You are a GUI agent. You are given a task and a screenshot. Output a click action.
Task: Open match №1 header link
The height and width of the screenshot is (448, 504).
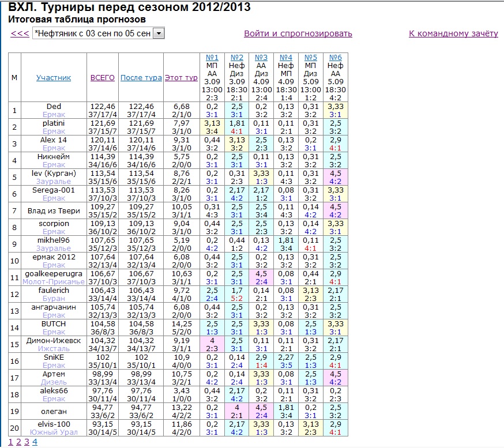pyautogui.click(x=212, y=58)
